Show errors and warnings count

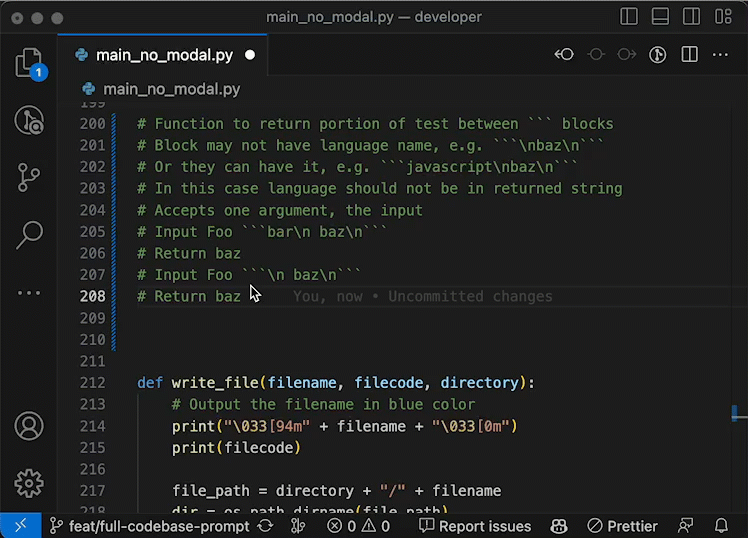pyautogui.click(x=358, y=526)
